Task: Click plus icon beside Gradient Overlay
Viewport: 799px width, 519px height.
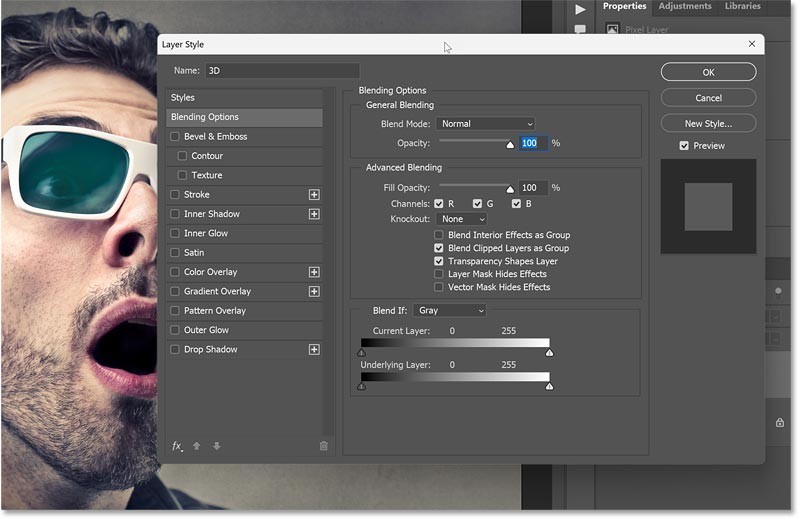Action: coord(314,292)
